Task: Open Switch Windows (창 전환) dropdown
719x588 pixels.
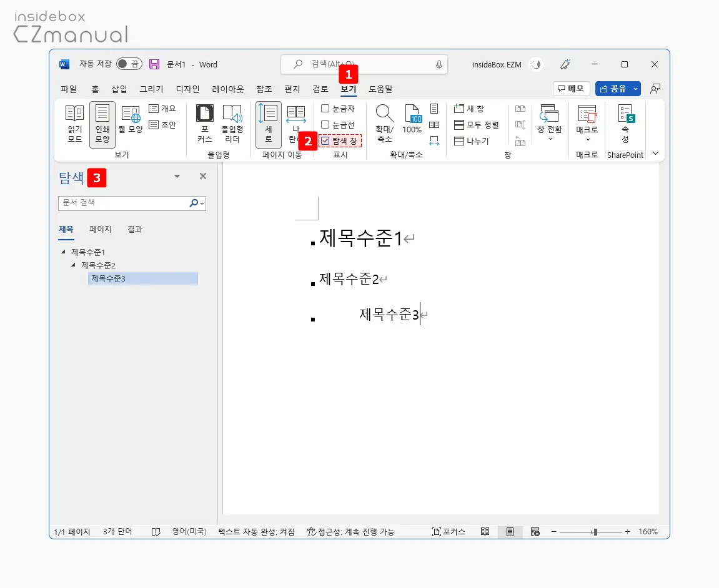Action: click(549, 123)
